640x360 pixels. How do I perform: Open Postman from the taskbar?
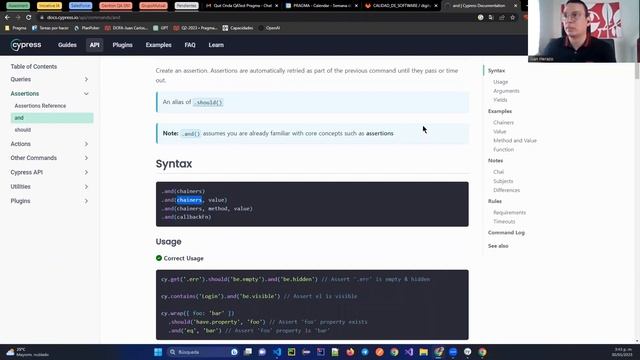tap(380, 352)
